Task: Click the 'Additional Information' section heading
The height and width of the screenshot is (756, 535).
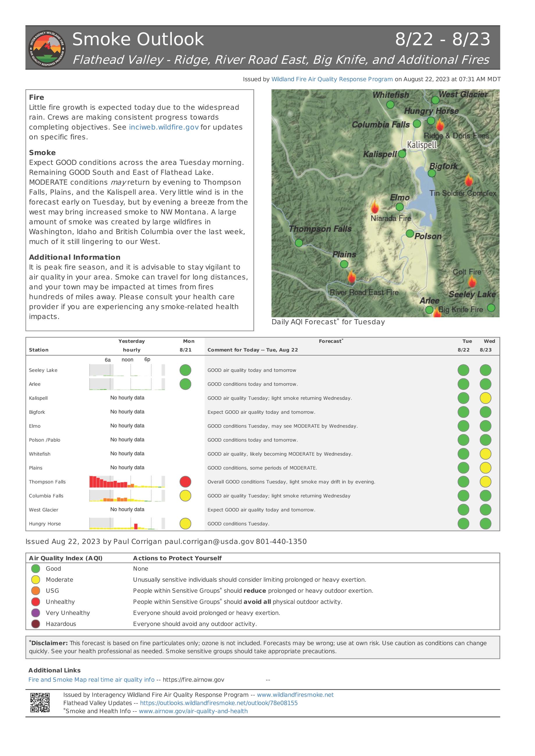Action: tap(74, 257)
